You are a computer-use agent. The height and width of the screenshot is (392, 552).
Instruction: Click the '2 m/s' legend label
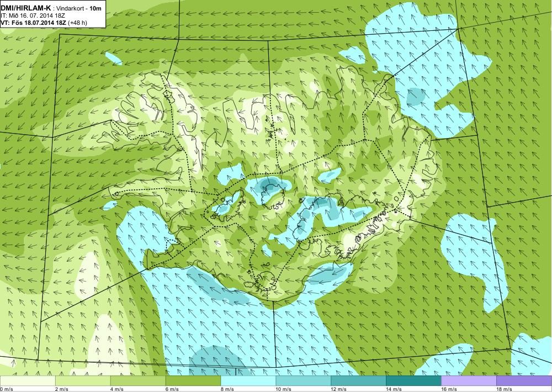point(62,389)
